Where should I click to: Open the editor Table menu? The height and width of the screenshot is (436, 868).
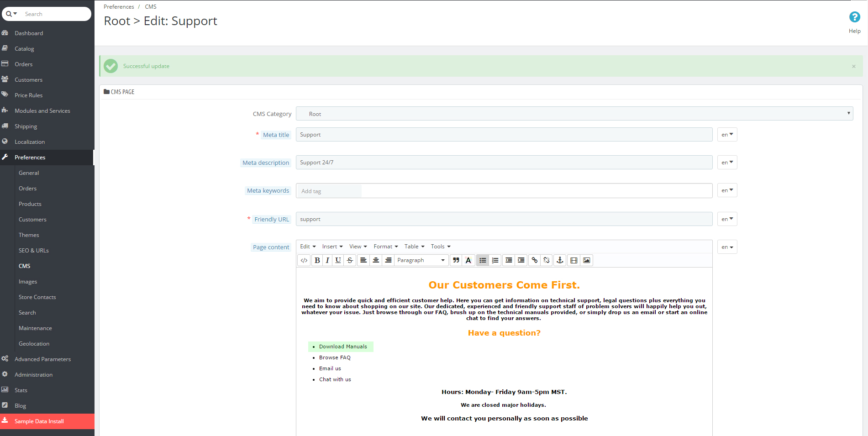click(414, 247)
